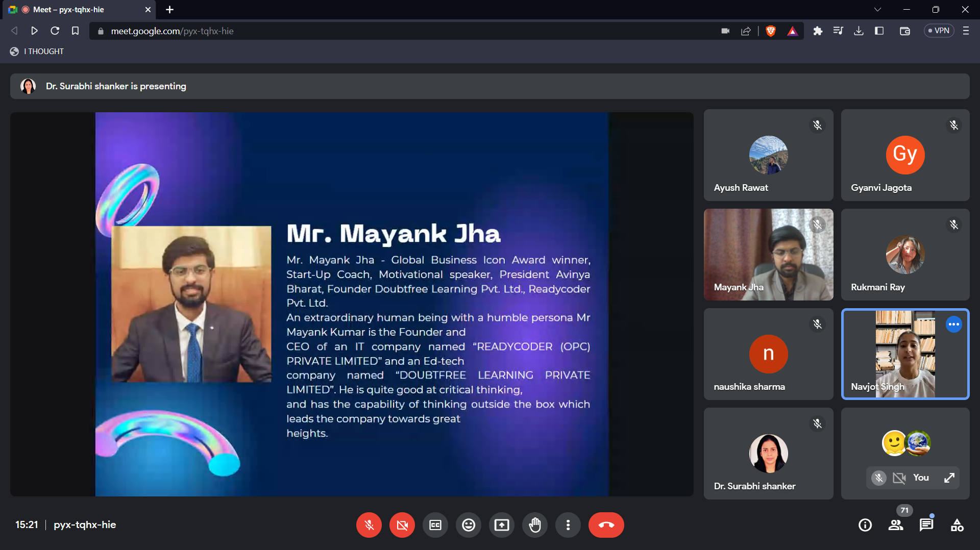980x550 pixels.
Task: Open Navjot Singh tile options menu
Action: 953,324
